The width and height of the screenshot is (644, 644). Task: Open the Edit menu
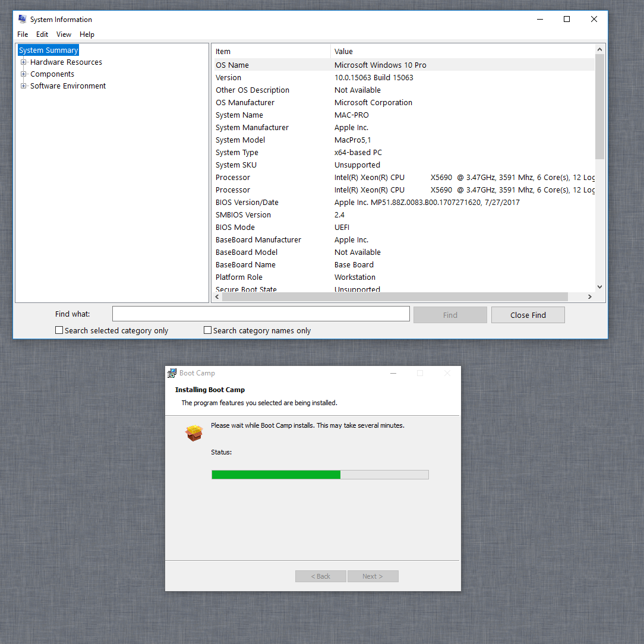pyautogui.click(x=42, y=34)
